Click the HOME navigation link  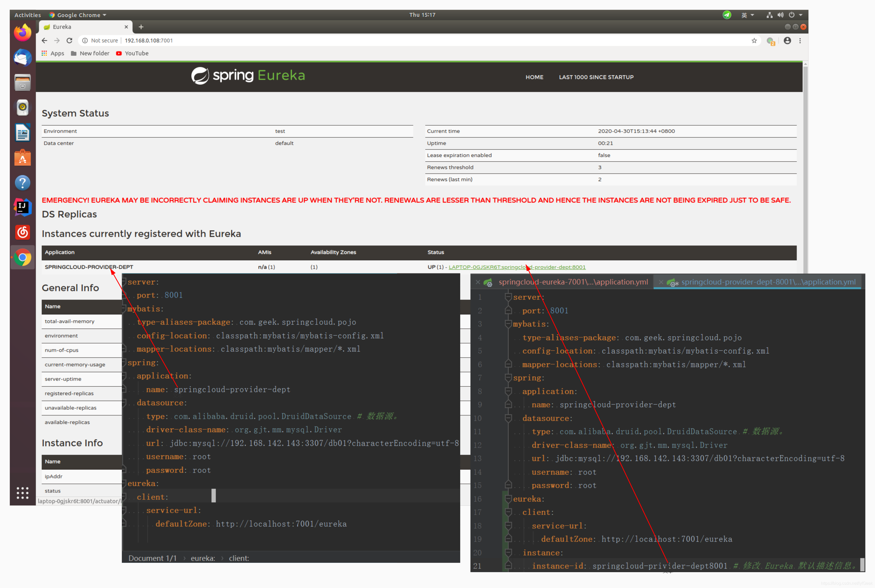[534, 77]
